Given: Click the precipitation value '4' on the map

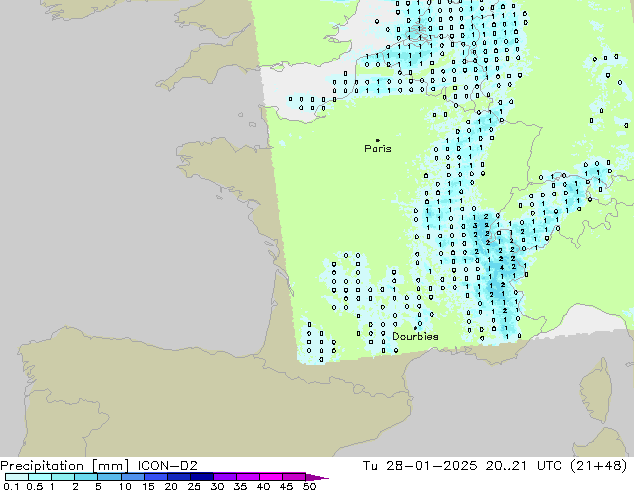Looking at the screenshot, I should click(502, 267).
